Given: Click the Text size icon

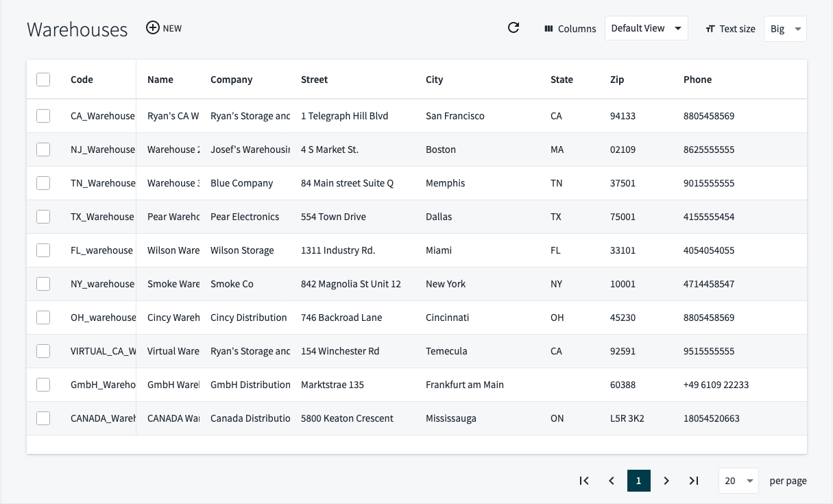Looking at the screenshot, I should tap(710, 29).
